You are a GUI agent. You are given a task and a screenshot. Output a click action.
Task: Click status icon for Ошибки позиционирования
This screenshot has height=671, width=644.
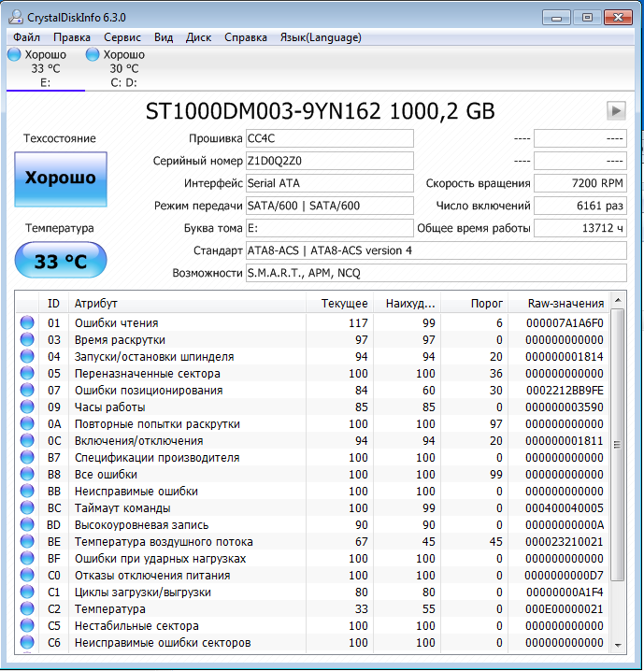tap(27, 390)
